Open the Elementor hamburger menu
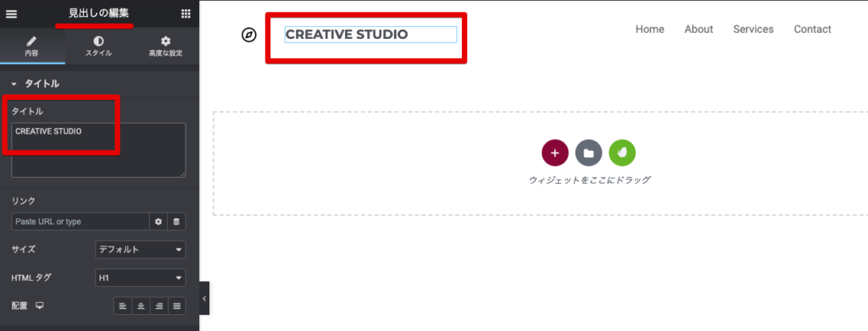Screen dimensions: 868x331 pyautogui.click(x=11, y=14)
